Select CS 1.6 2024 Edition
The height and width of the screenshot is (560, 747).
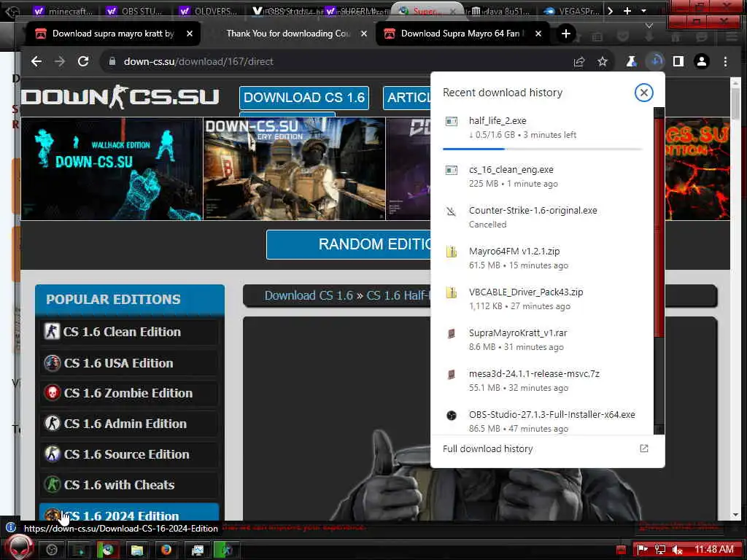(x=129, y=513)
